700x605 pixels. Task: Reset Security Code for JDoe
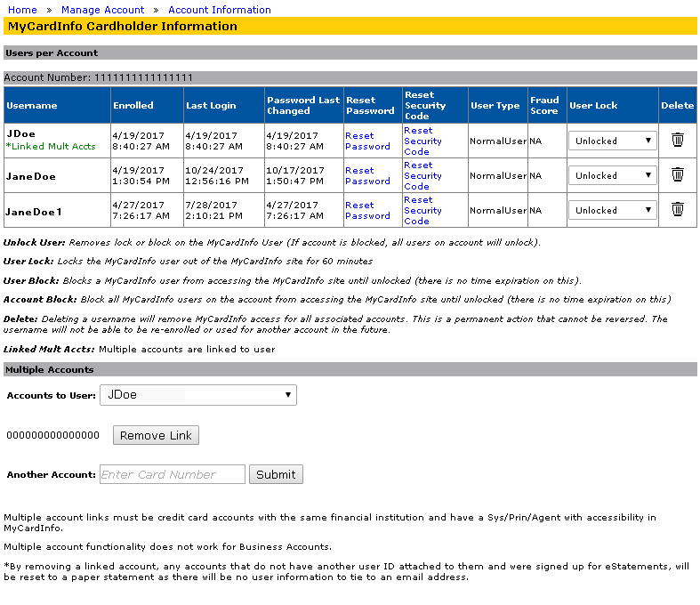422,141
